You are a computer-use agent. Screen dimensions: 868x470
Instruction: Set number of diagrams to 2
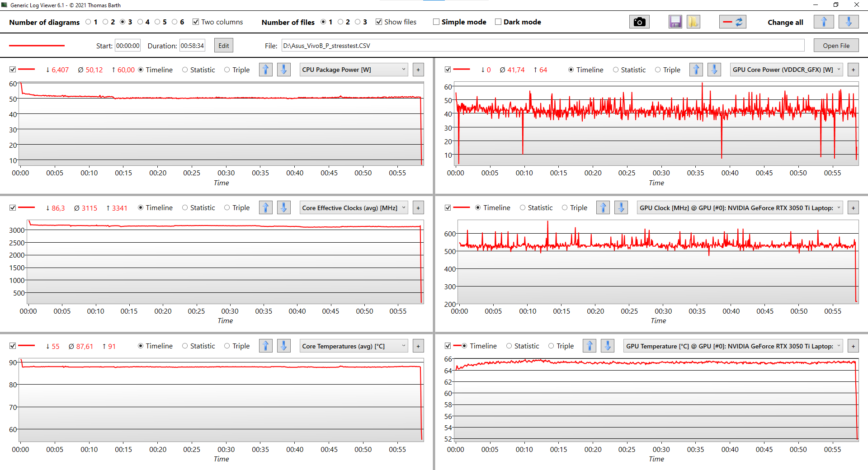105,22
